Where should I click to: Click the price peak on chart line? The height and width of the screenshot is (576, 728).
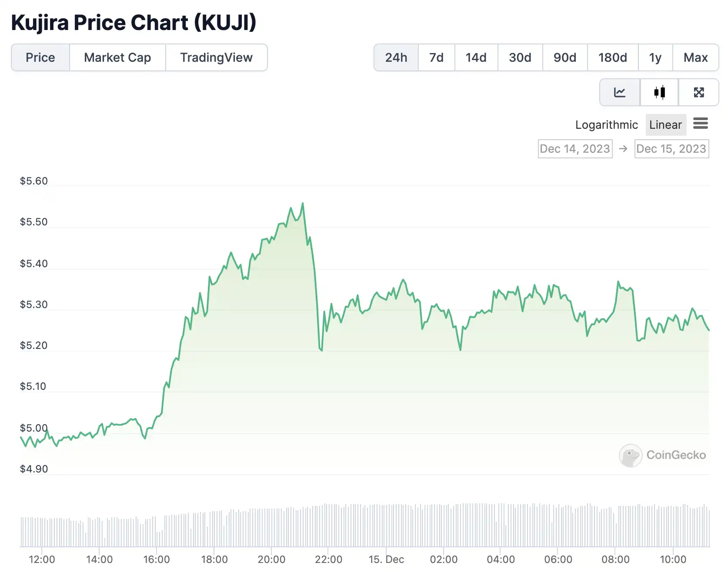[303, 203]
